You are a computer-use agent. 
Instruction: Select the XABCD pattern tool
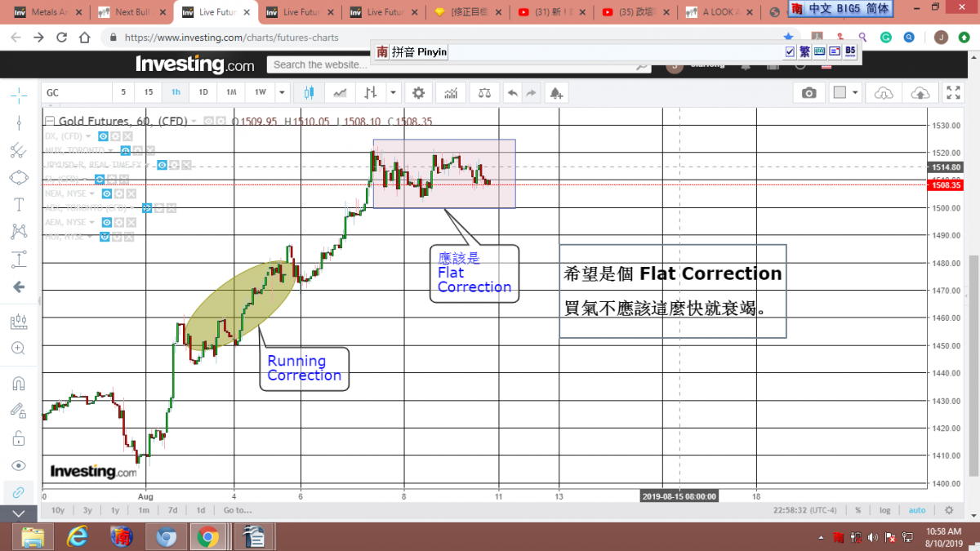tap(19, 232)
